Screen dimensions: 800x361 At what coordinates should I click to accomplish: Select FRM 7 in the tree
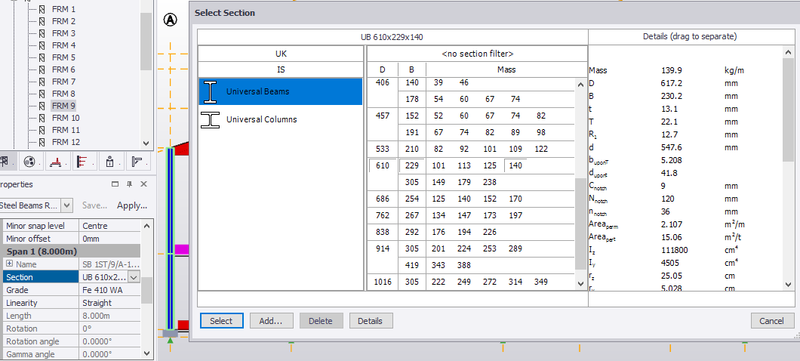(64, 82)
